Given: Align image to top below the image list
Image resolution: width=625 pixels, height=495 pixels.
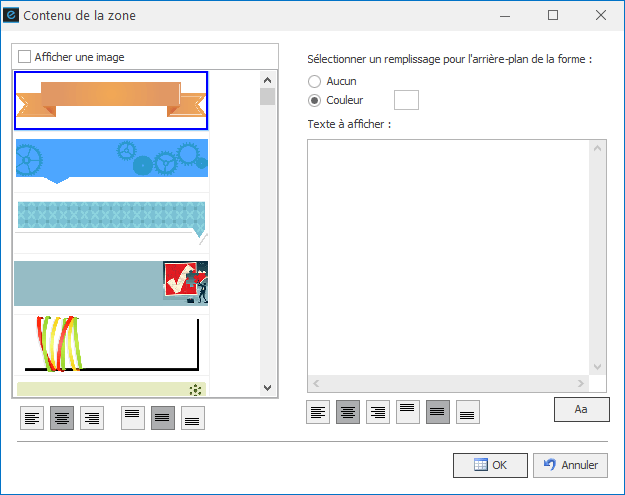Looking at the screenshot, I should click(133, 418).
